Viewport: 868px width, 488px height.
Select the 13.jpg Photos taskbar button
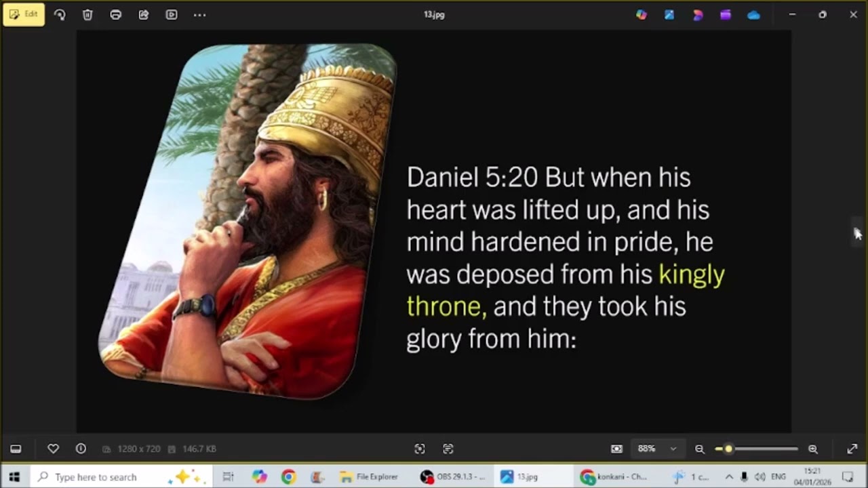click(x=533, y=476)
